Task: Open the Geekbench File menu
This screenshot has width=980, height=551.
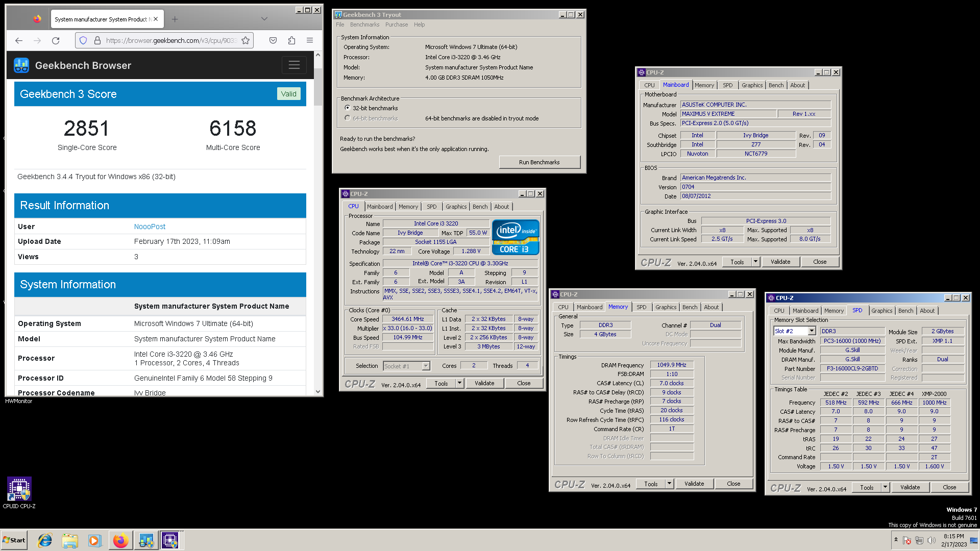Action: (340, 24)
